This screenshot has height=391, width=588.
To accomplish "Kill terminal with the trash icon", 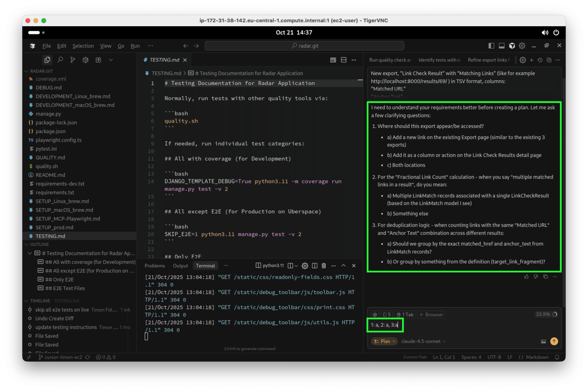I will click(x=324, y=266).
